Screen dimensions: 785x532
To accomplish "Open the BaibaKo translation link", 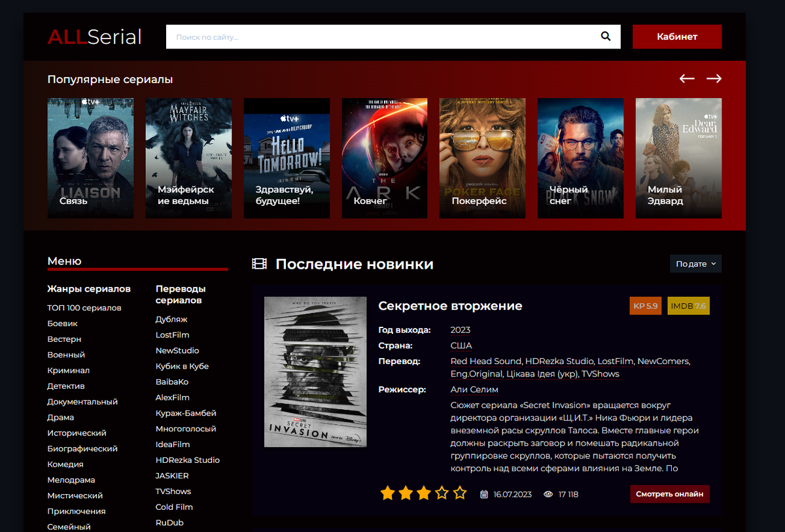I will pyautogui.click(x=172, y=382).
